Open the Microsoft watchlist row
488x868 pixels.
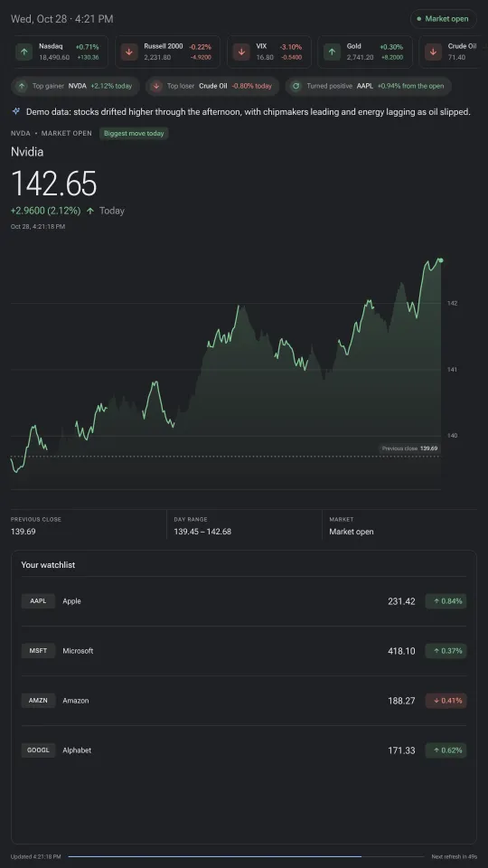click(x=244, y=651)
